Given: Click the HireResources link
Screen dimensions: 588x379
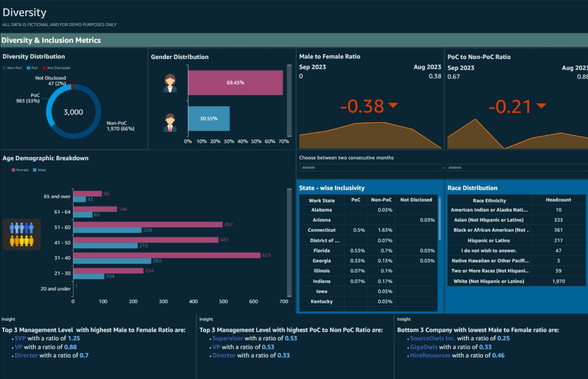Looking at the screenshot, I should 430,356.
